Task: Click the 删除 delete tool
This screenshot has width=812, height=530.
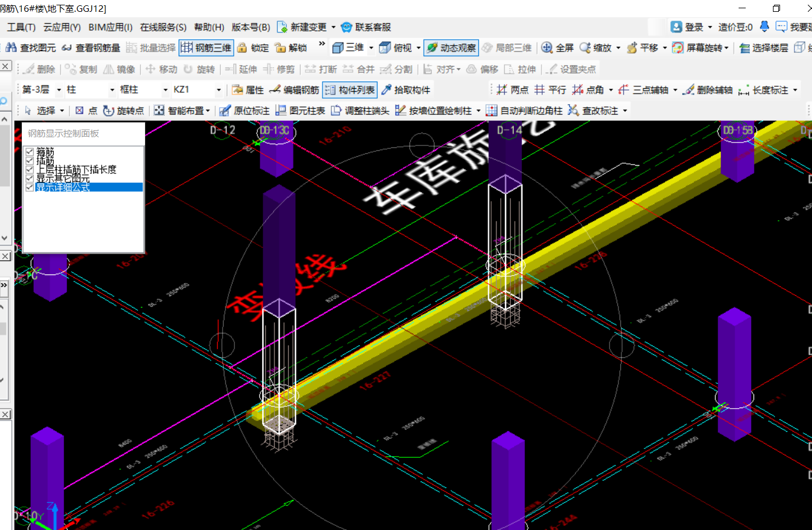Action: (39, 69)
